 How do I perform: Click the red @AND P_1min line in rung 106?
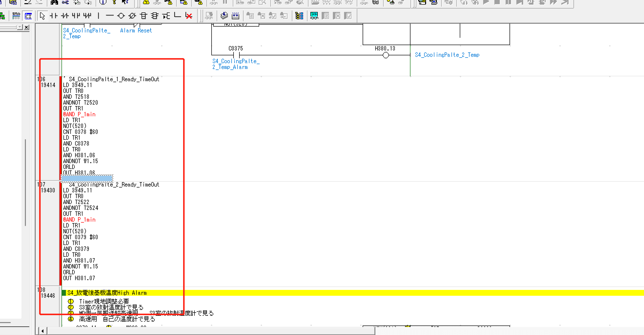coord(79,114)
